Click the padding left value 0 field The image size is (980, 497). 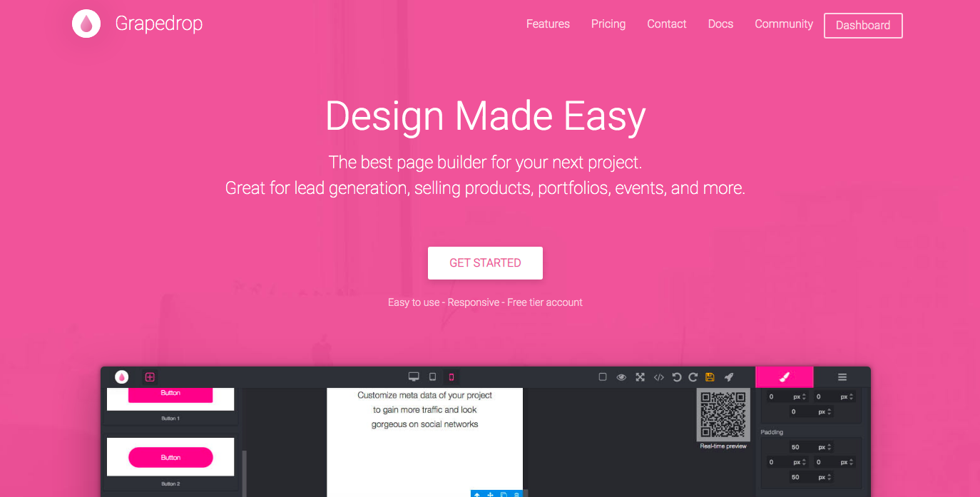[x=772, y=462]
